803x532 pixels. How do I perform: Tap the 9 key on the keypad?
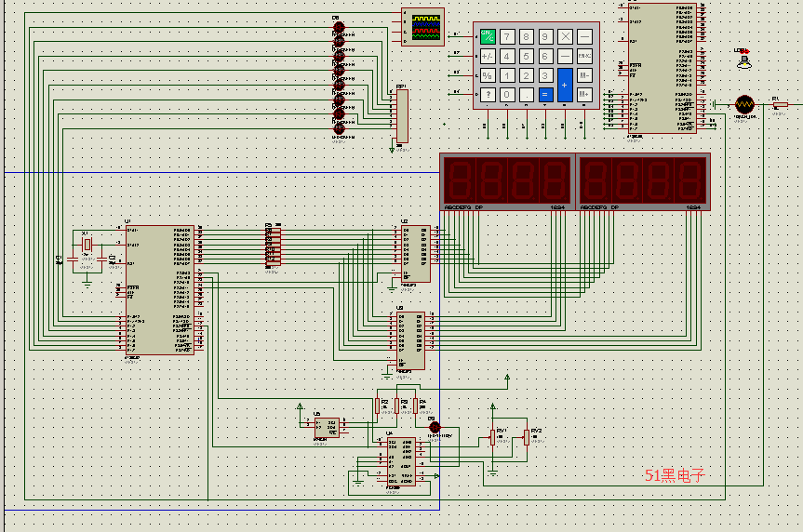pyautogui.click(x=545, y=37)
